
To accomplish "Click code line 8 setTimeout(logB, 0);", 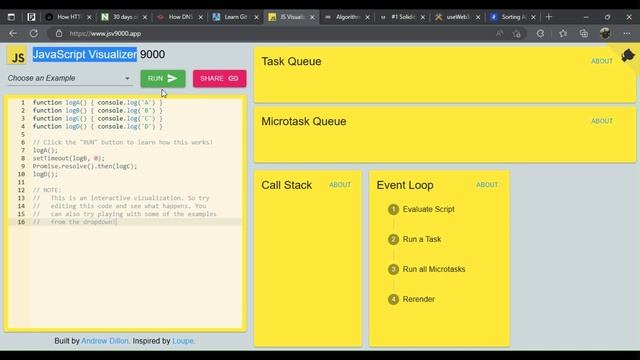I will [69, 158].
